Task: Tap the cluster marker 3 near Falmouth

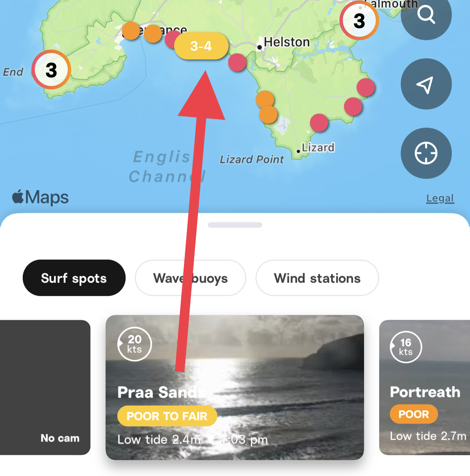Action: click(359, 20)
